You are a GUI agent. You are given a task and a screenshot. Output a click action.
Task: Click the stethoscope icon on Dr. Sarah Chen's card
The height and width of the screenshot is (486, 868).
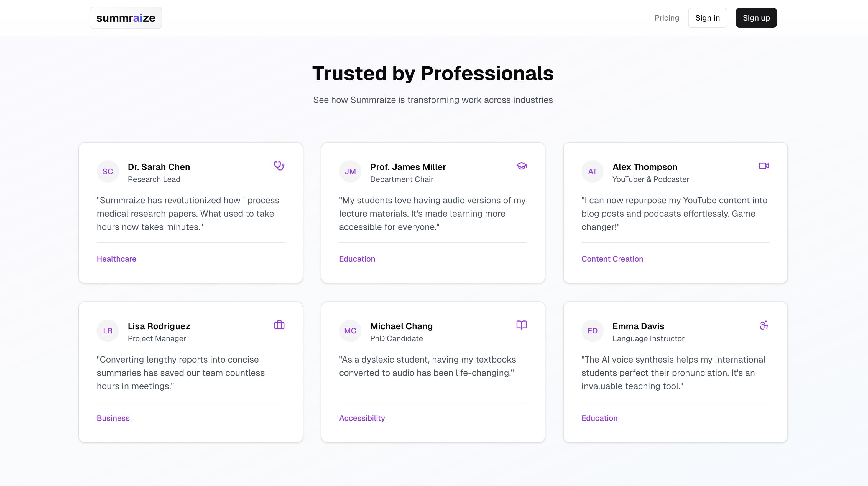(x=279, y=166)
